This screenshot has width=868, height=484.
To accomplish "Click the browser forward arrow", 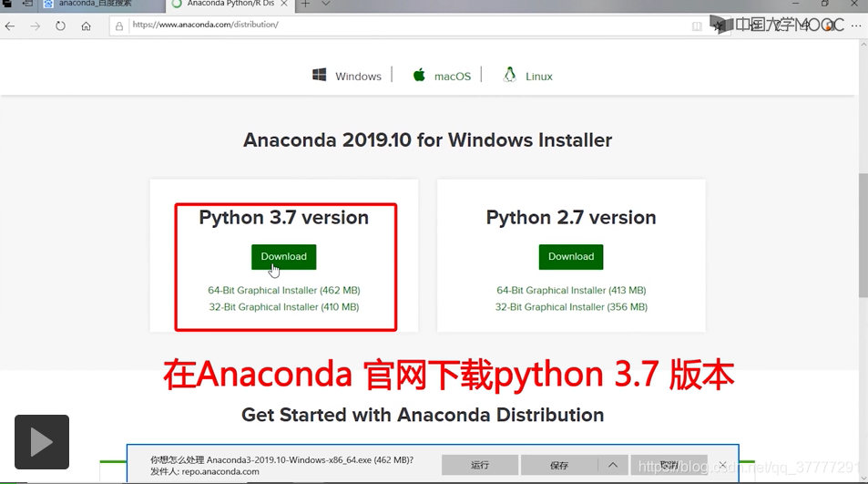I will pyautogui.click(x=36, y=26).
